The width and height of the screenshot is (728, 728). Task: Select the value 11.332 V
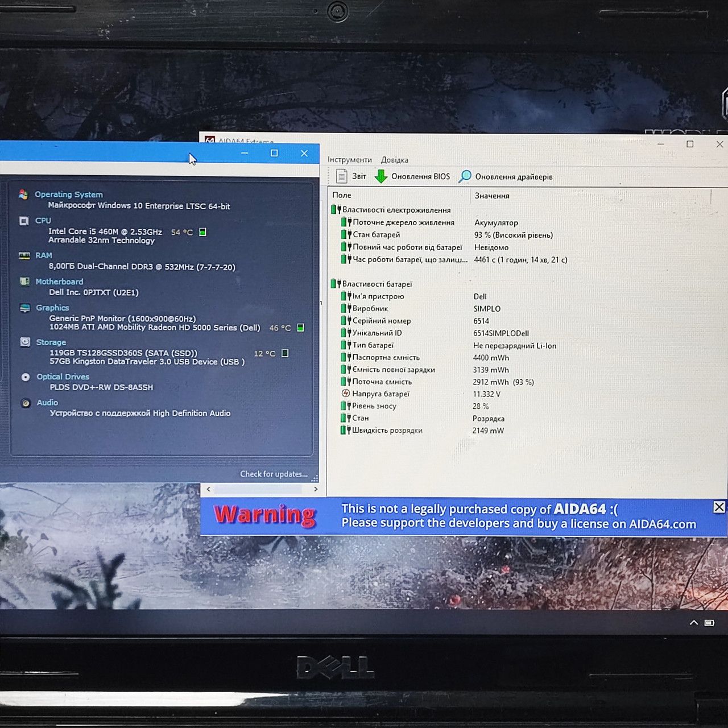tap(486, 394)
